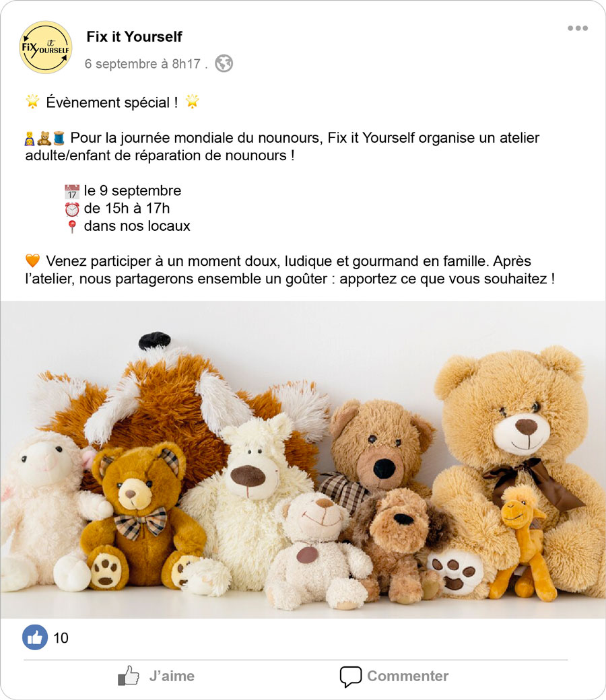606x700 pixels.
Task: Open comments with Commenter button
Action: point(394,676)
